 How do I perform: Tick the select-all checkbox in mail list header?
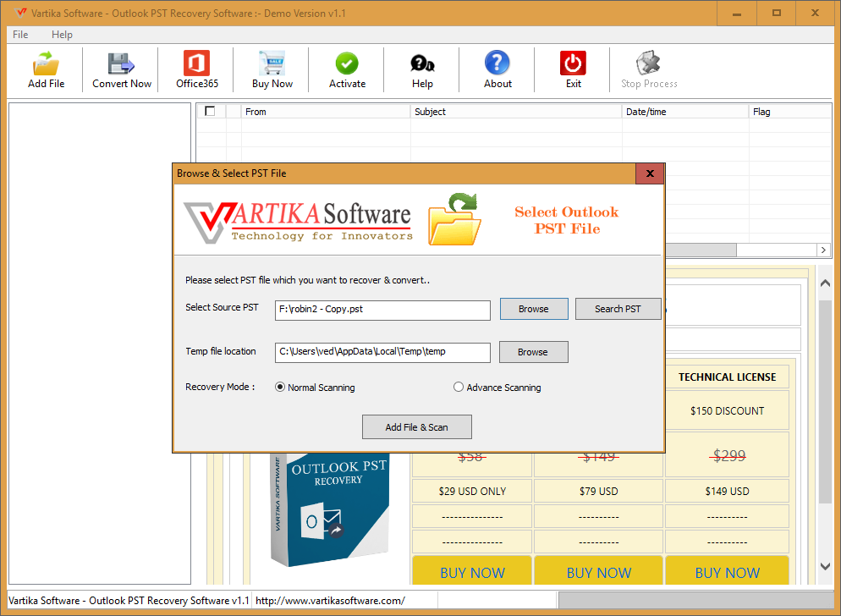[210, 111]
